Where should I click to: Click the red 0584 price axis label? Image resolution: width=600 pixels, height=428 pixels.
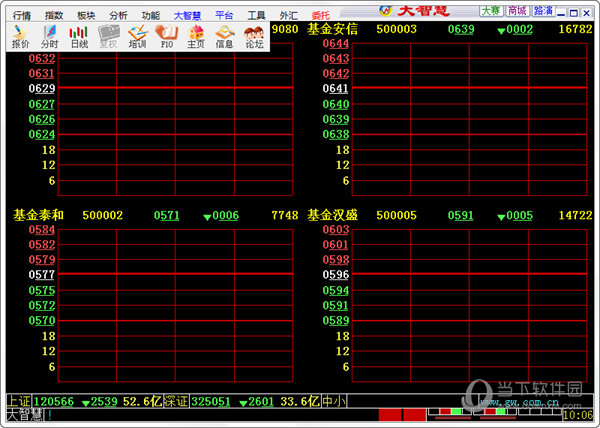[x=42, y=230]
